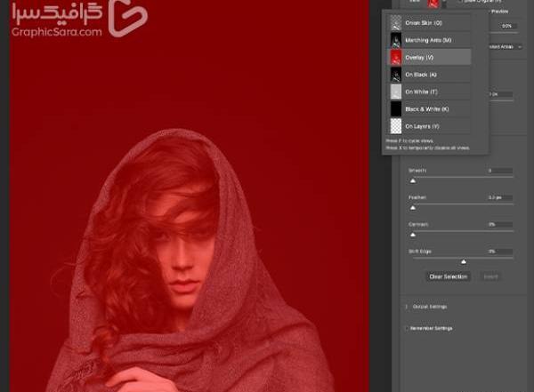Click the Shift Edge percent value field

coord(500,252)
